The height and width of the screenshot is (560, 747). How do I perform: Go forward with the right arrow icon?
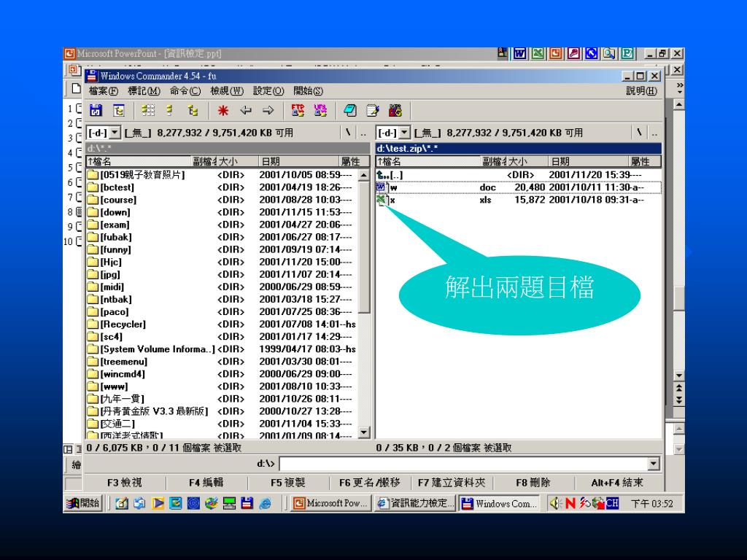tap(268, 111)
